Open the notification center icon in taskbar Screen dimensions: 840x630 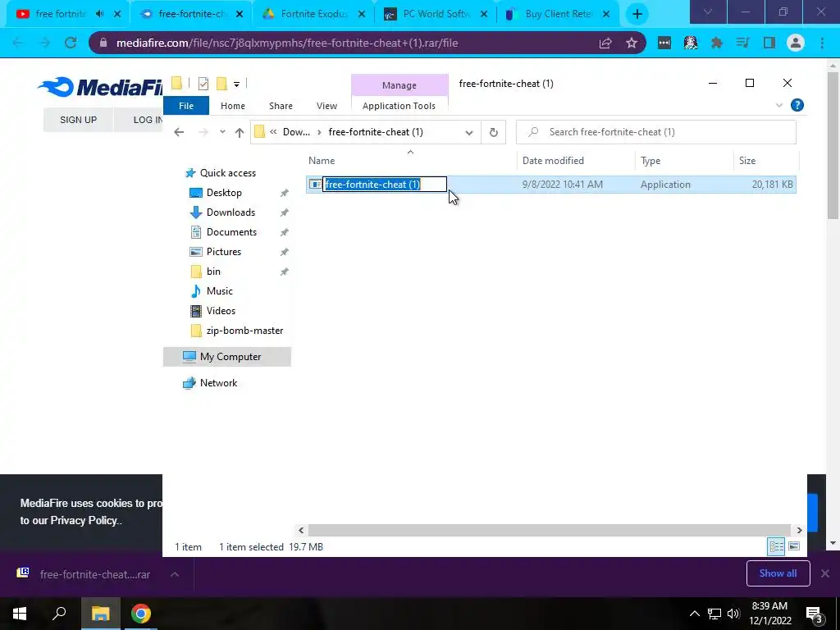pos(815,614)
